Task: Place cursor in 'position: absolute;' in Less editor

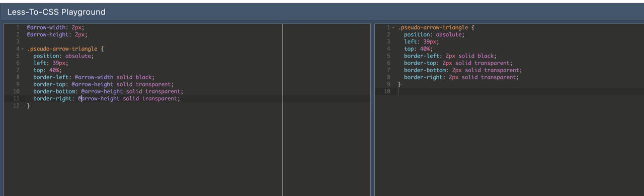Action: coord(63,56)
